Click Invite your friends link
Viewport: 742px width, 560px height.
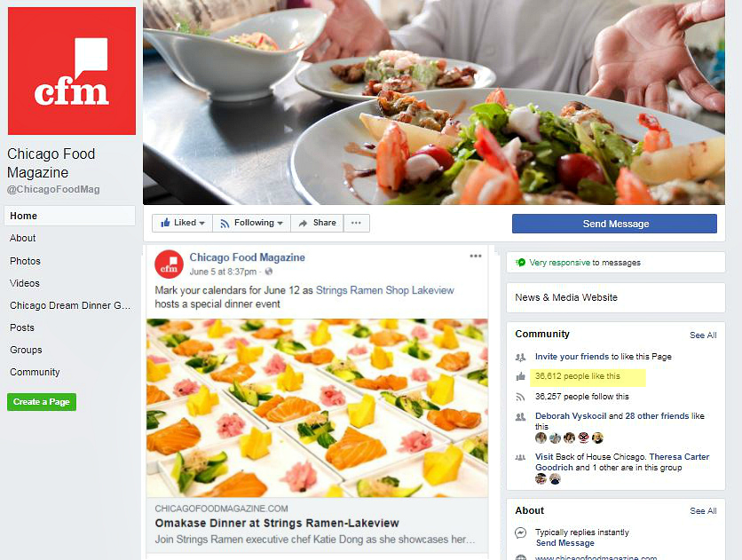[x=572, y=357]
